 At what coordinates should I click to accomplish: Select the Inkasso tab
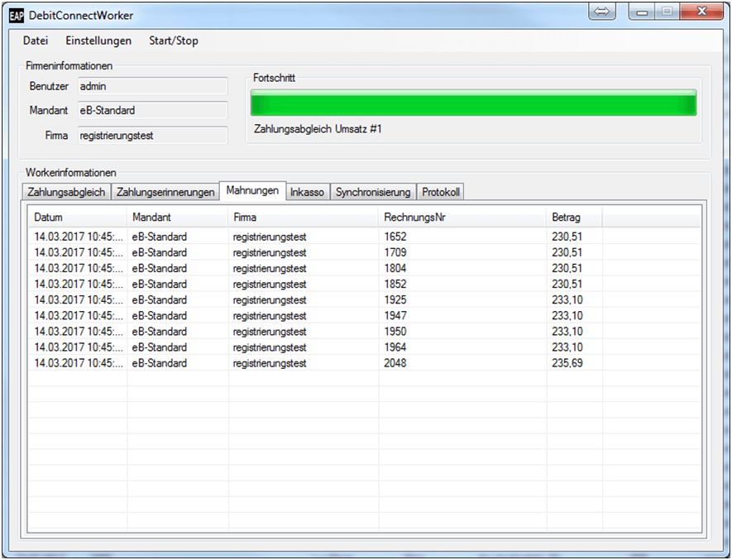coord(307,192)
